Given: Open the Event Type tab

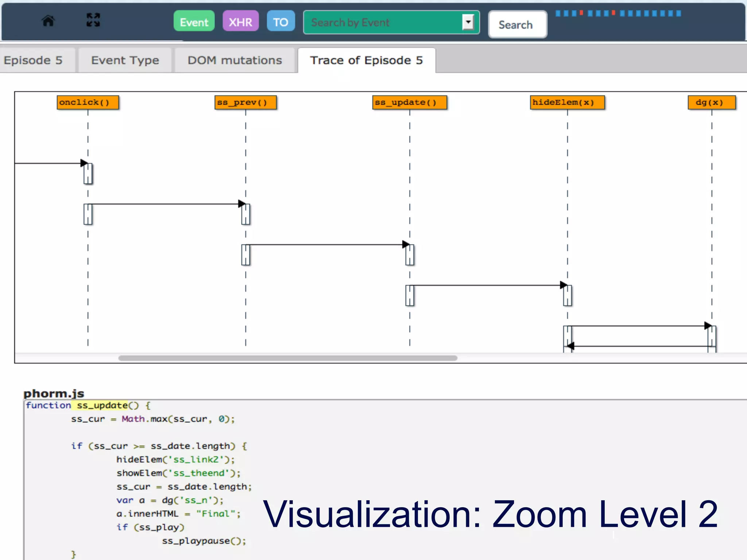Looking at the screenshot, I should pyautogui.click(x=125, y=60).
